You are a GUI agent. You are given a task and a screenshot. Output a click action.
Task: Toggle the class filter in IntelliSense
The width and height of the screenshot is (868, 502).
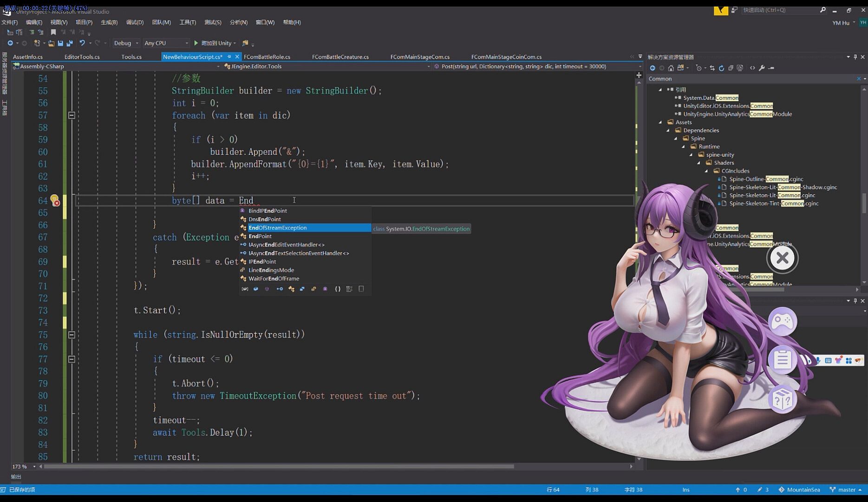tap(291, 289)
